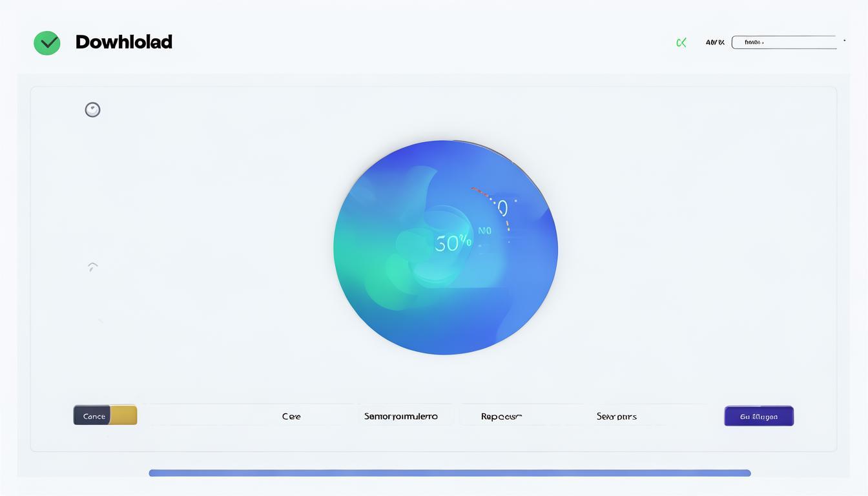868x496 pixels.
Task: Click the NO label inside the circle
Action: 484,231
